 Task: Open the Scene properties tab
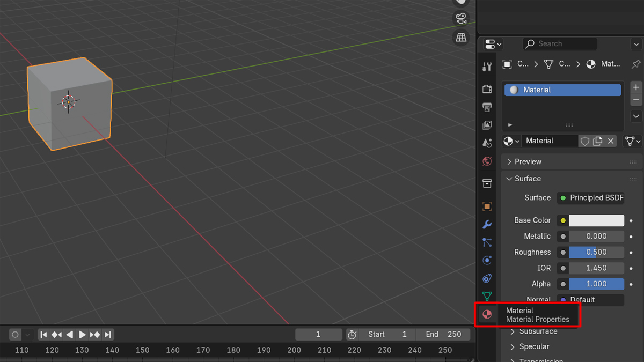[x=487, y=143]
